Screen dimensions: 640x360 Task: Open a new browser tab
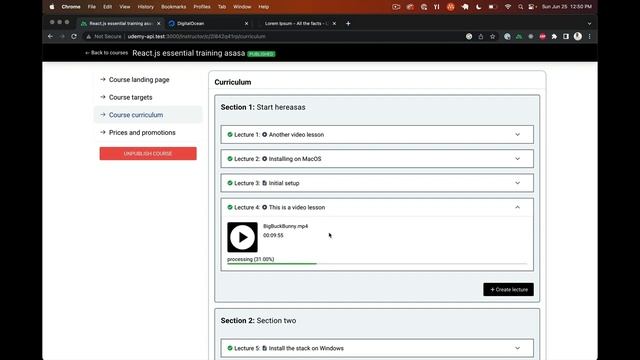click(348, 23)
